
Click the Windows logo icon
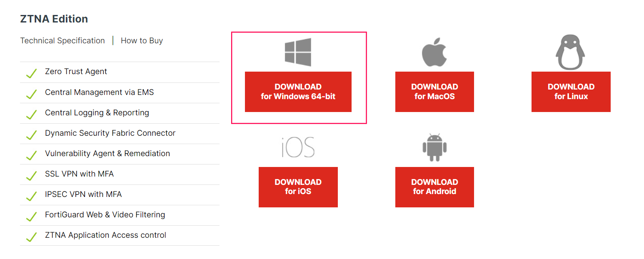click(x=298, y=52)
